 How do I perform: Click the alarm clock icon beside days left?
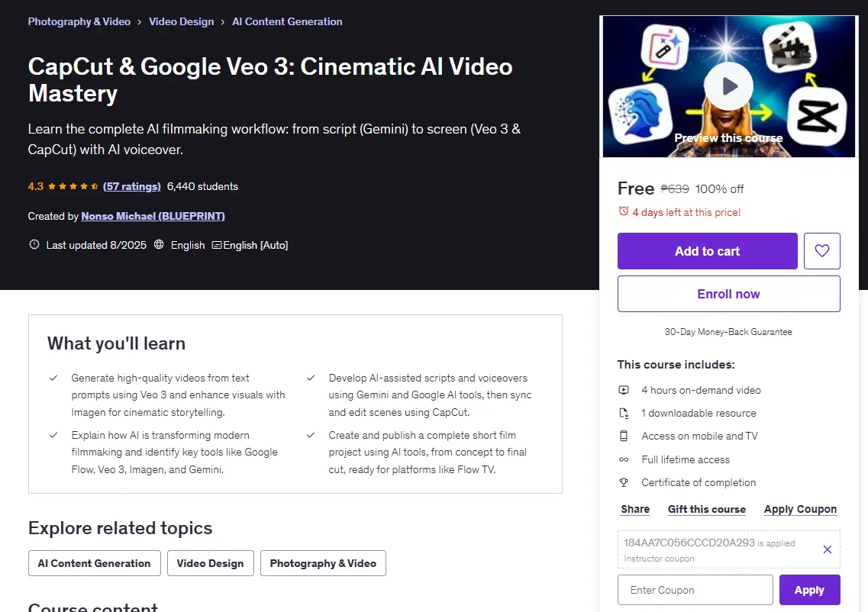[623, 211]
